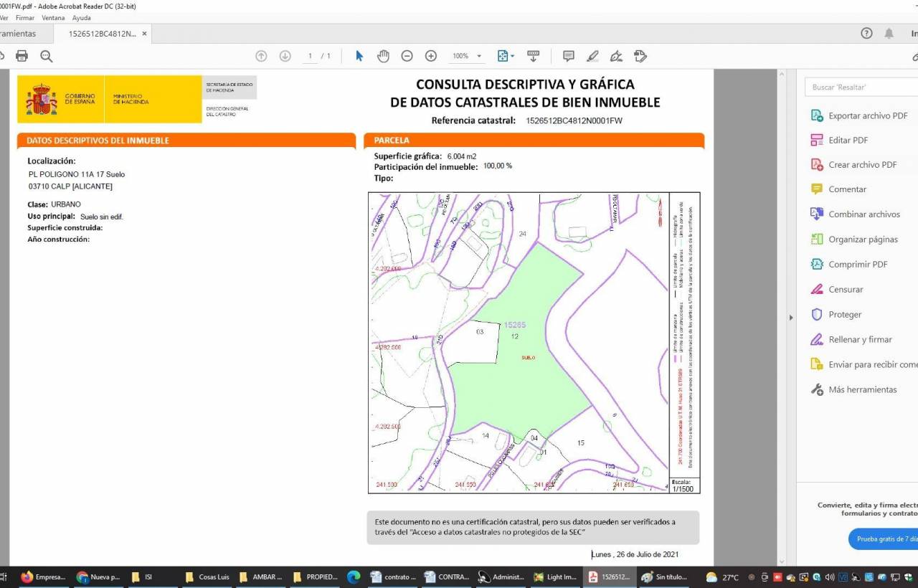This screenshot has height=588, width=918.
Task: Click Exportar archivo PDF tool
Action: pyautogui.click(x=868, y=115)
